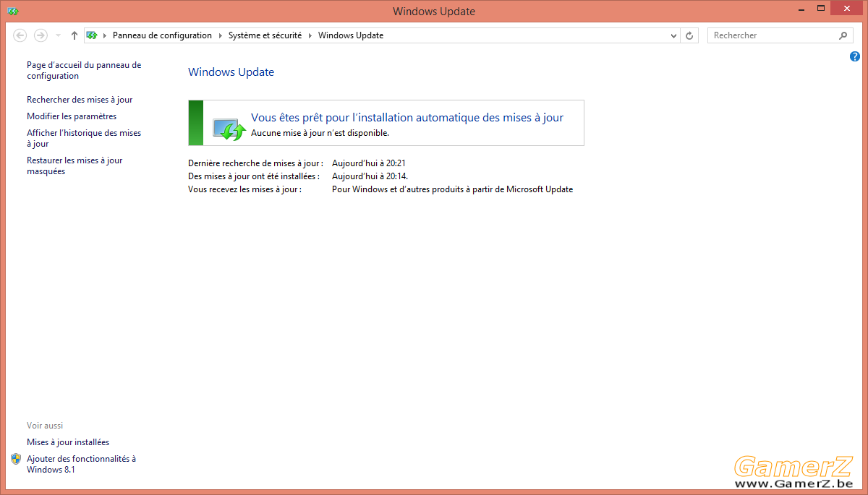868x495 pixels.
Task: Click 'Aucune mise à jour n'est disponible.' text
Action: (320, 133)
